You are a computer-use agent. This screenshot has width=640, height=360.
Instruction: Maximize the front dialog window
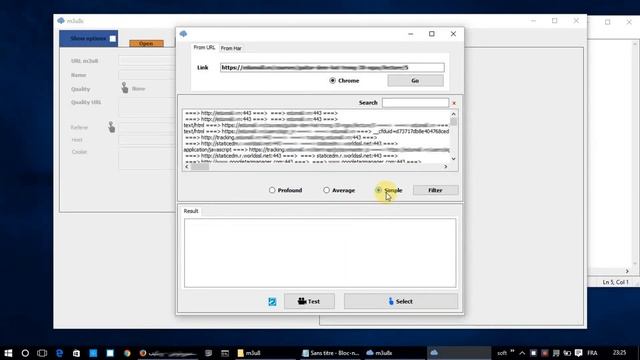pyautogui.click(x=432, y=34)
